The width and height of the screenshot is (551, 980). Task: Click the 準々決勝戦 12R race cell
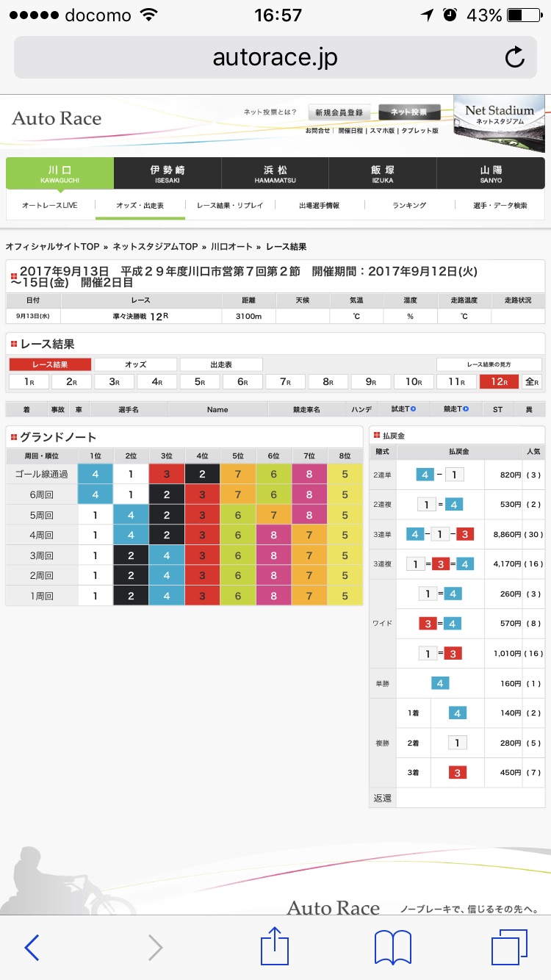click(140, 316)
